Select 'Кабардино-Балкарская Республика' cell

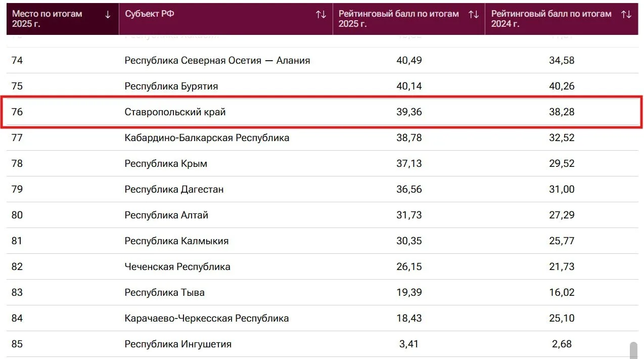coord(207,138)
